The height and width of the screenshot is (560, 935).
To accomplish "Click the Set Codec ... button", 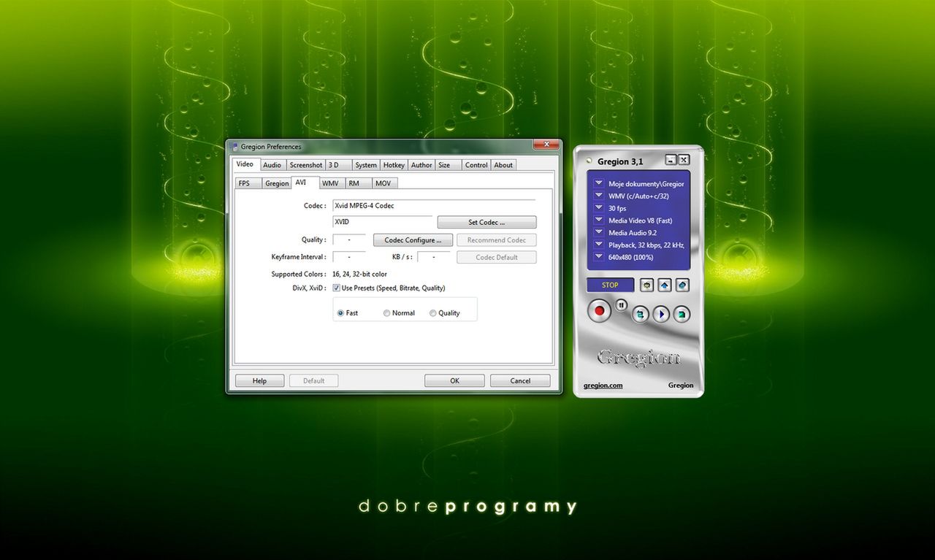I will click(486, 222).
